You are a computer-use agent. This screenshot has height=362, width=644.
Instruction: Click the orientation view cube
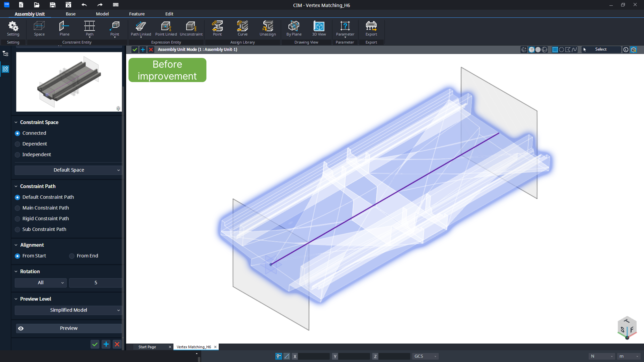[627, 328]
